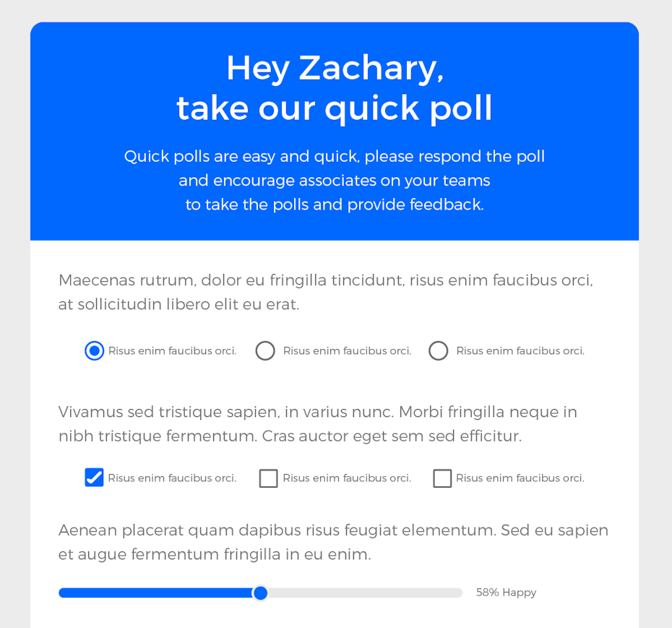Viewport: 672px width, 628px height.
Task: Click the label text of last checkbox
Action: (520, 478)
